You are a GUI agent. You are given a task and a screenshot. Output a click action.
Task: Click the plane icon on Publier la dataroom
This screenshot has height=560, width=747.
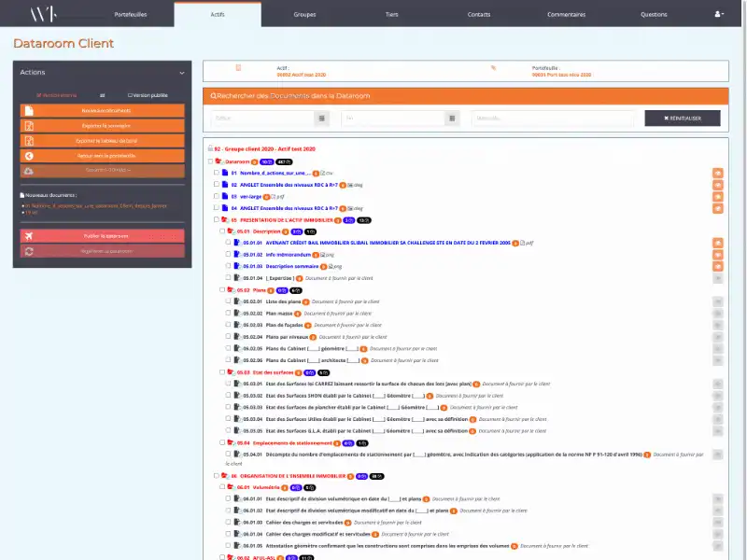click(29, 235)
